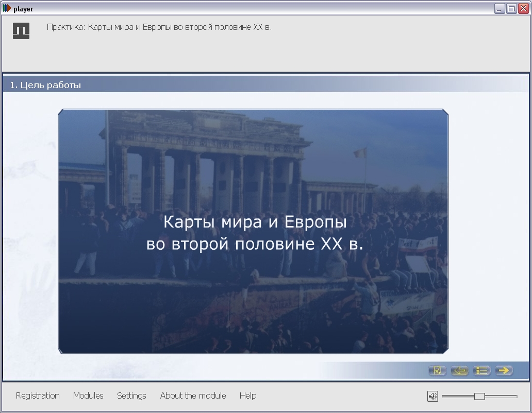This screenshot has width=532, height=413.
Task: Click the player app icon in title bar
Action: coord(7,8)
